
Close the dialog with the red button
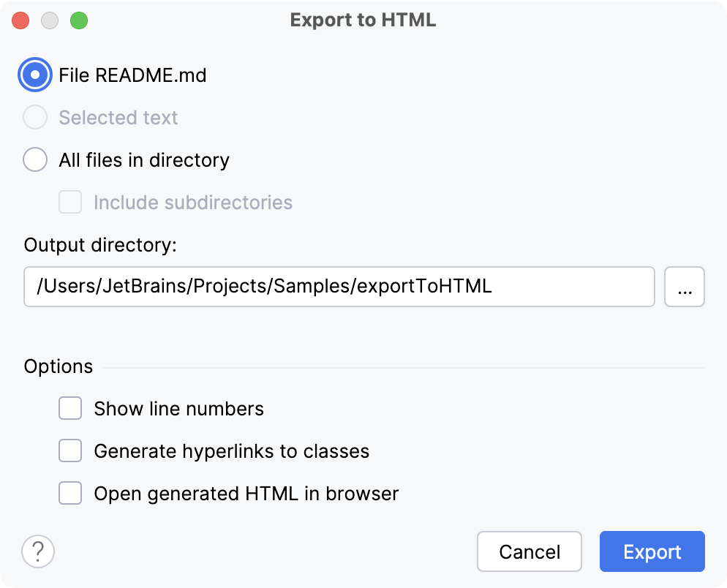pyautogui.click(x=20, y=20)
